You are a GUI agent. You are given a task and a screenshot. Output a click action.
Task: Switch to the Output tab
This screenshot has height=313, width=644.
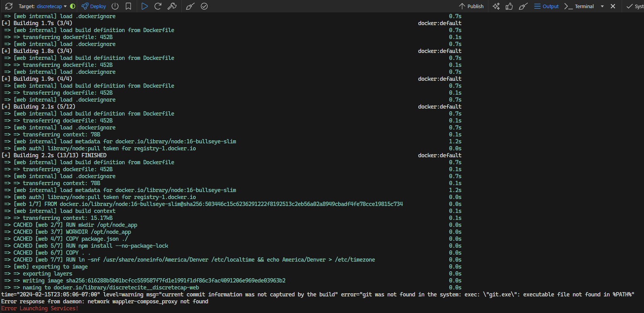[x=546, y=6]
